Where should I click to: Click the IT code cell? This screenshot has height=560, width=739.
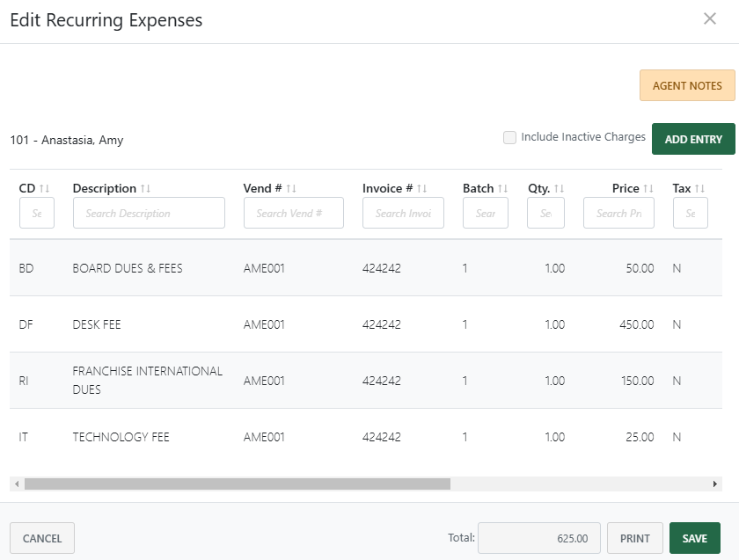click(x=23, y=437)
